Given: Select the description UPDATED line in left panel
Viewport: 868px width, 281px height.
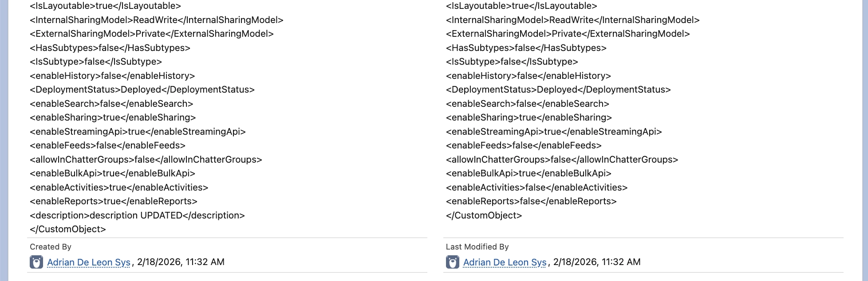Looking at the screenshot, I should pyautogui.click(x=137, y=215).
